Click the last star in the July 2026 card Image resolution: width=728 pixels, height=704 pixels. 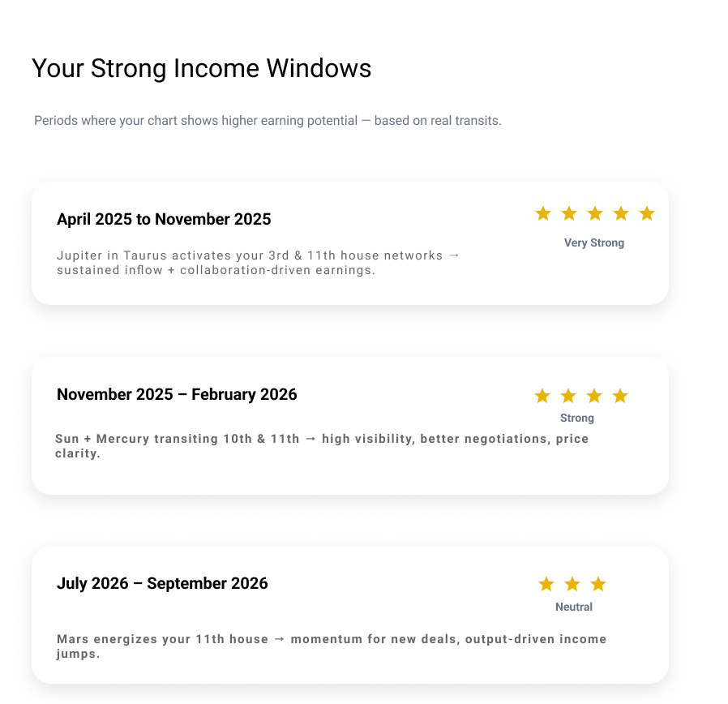(598, 584)
